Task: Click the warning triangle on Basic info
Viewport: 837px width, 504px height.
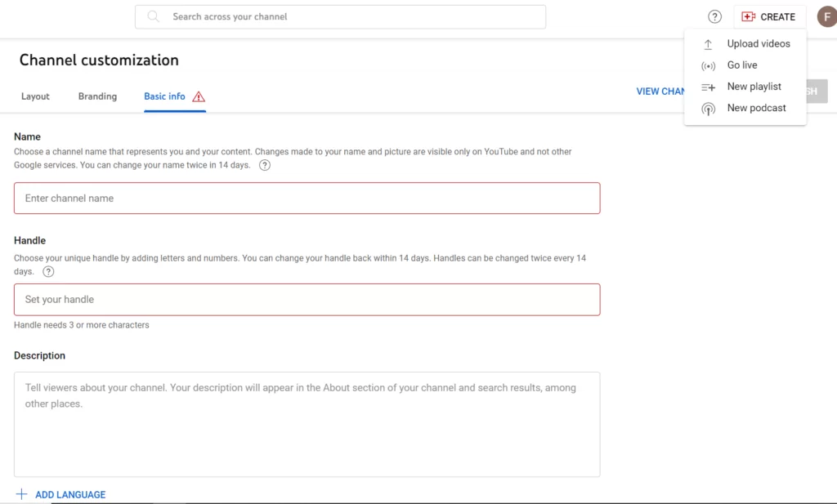Action: click(x=199, y=96)
